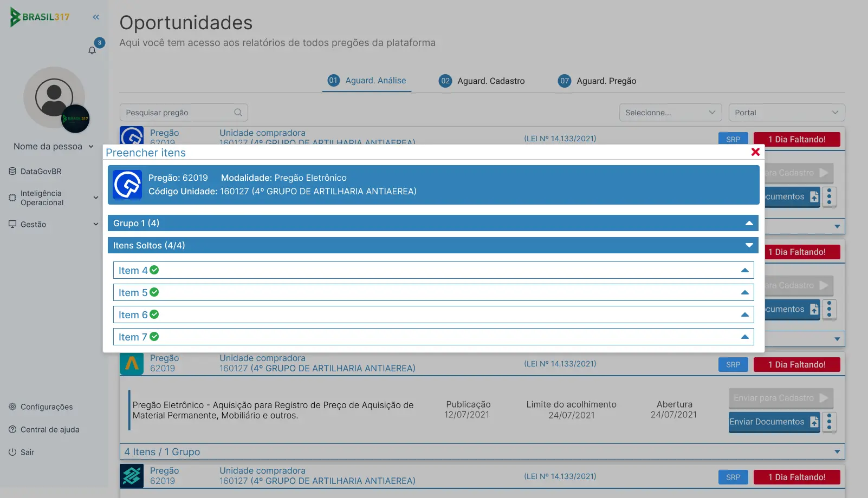Click Sair to log out

point(27,453)
